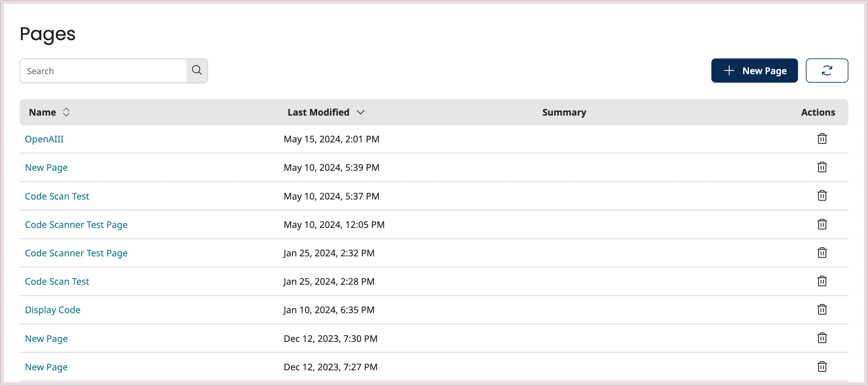868x386 pixels.
Task: Delete the Code Scanner Test Page from Jan 25
Action: click(x=822, y=253)
